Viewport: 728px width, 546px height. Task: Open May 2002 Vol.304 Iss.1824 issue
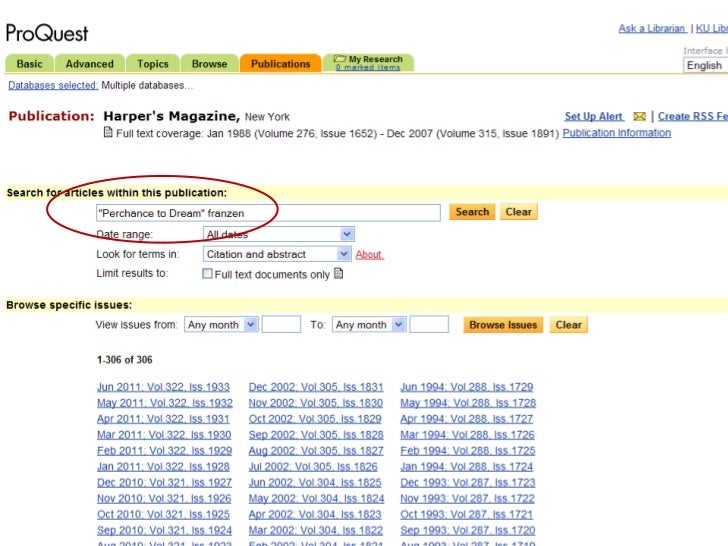tap(317, 499)
